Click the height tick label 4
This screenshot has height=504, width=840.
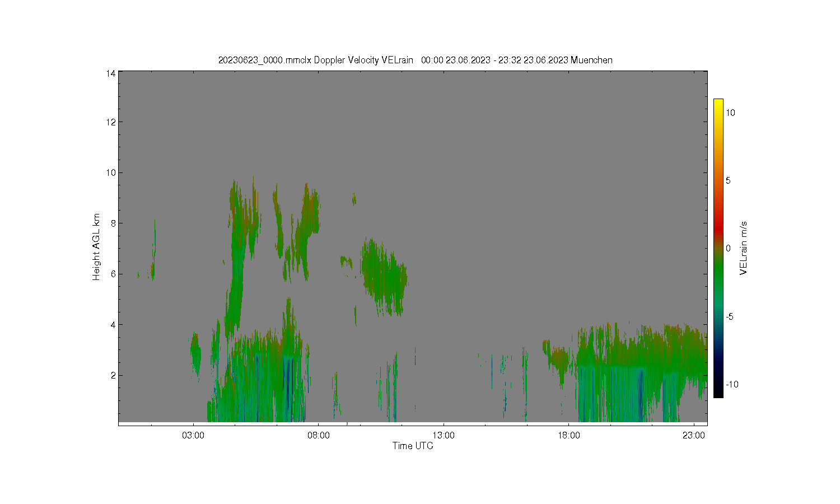(113, 324)
